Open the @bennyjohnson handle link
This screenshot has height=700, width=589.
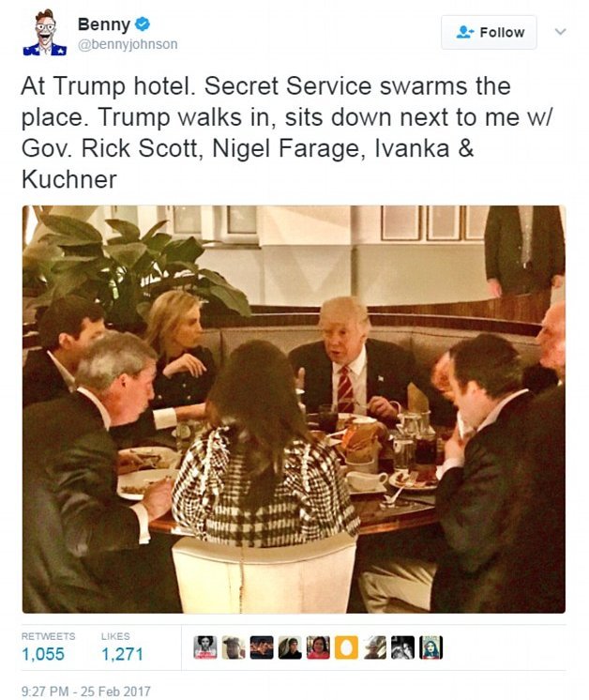(128, 44)
